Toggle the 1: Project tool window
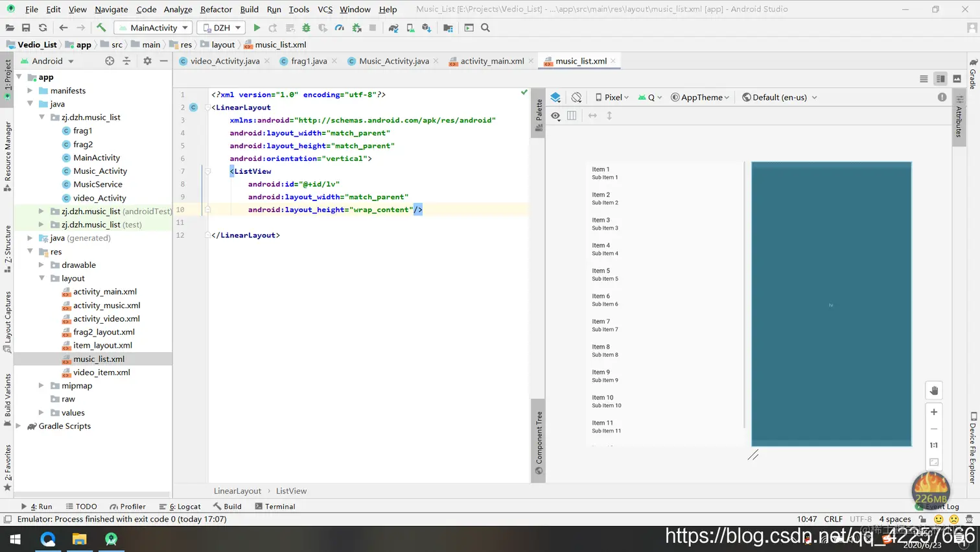The height and width of the screenshot is (552, 980). click(x=8, y=78)
